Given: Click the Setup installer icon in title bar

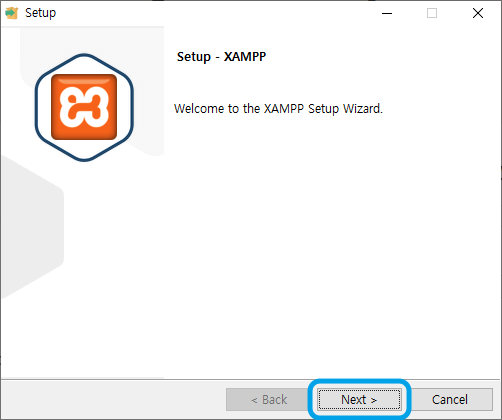Looking at the screenshot, I should (12, 13).
